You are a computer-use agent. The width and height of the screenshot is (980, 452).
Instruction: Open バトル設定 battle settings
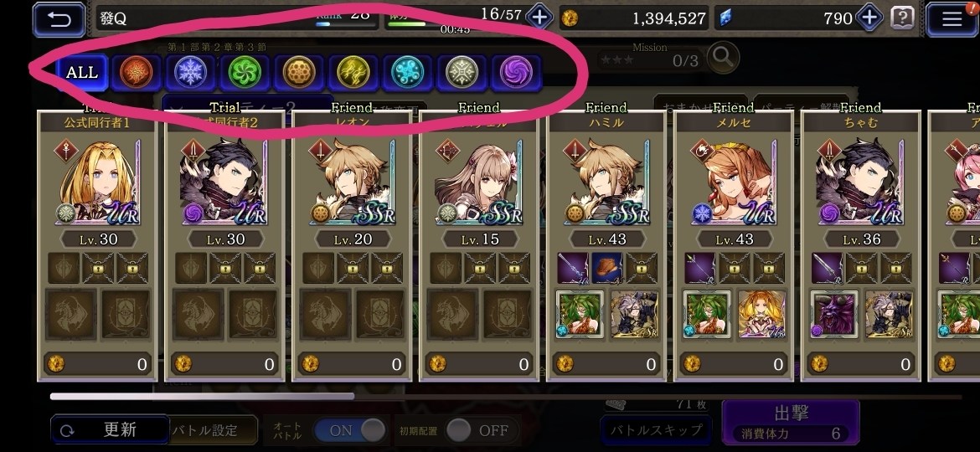(213, 430)
